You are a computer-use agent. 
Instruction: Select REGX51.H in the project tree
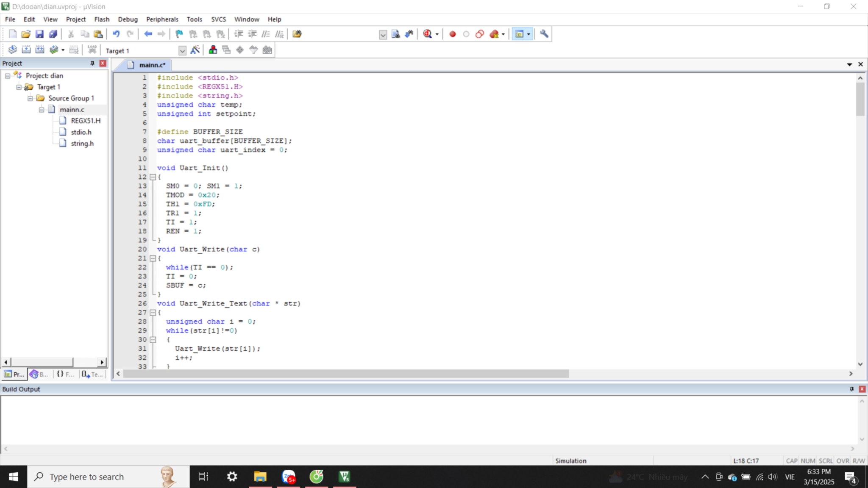click(86, 121)
